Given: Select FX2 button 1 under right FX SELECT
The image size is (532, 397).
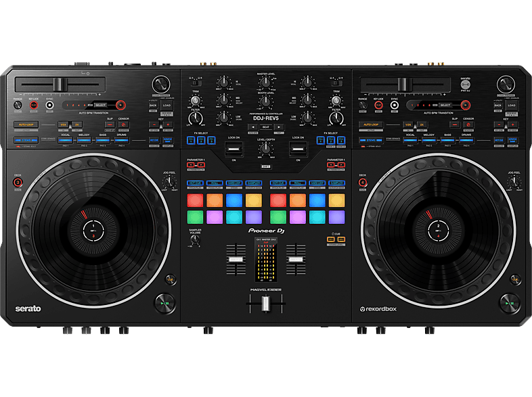Looking at the screenshot, I should click(321, 140).
